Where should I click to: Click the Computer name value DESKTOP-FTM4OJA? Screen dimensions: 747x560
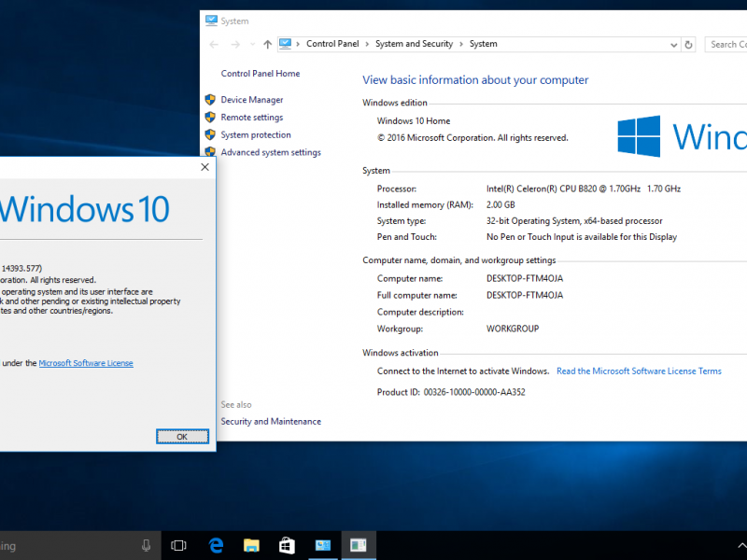[x=525, y=278]
